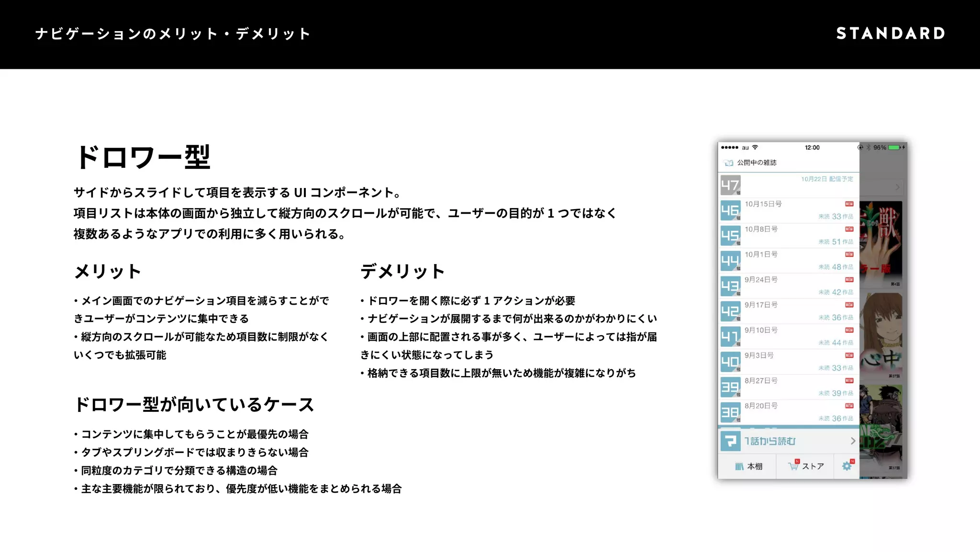The width and height of the screenshot is (980, 552).
Task: Tap the issue 45 number icon
Action: pyautogui.click(x=730, y=236)
